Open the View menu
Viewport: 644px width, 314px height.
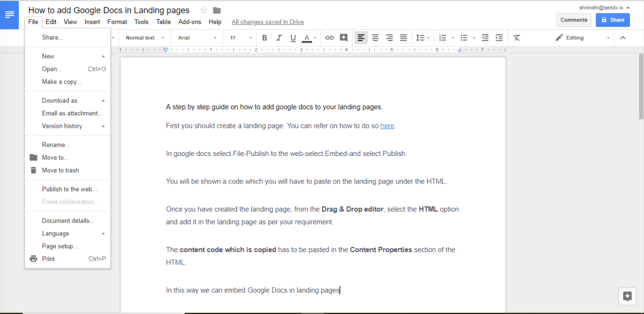click(70, 22)
